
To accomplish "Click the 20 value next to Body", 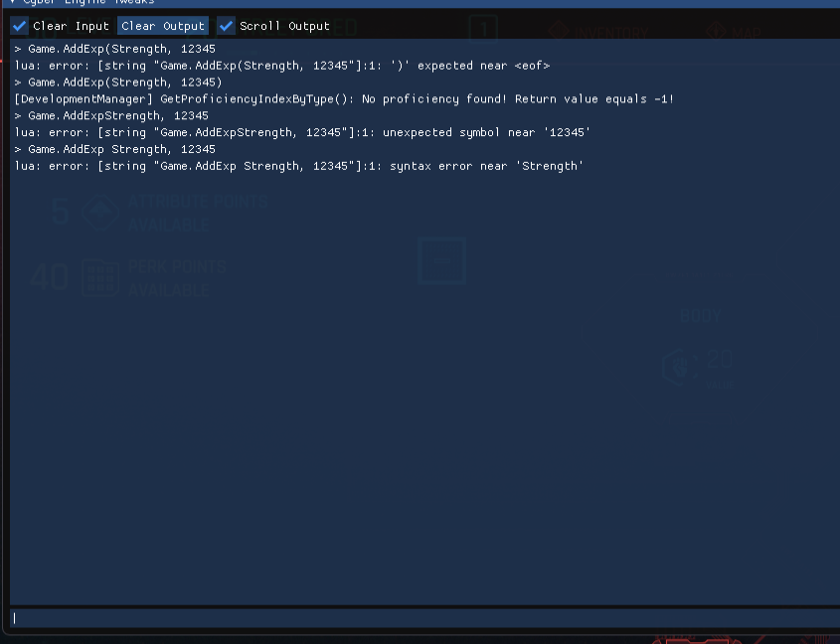I will tap(720, 359).
